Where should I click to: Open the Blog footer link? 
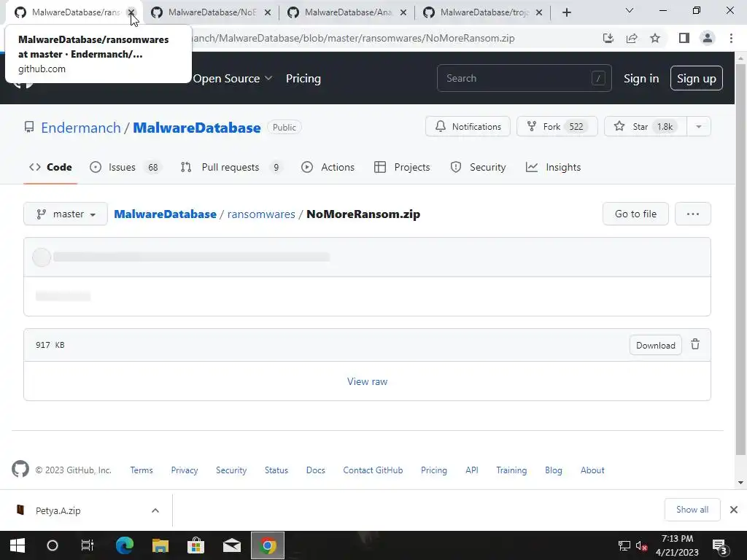(x=554, y=470)
